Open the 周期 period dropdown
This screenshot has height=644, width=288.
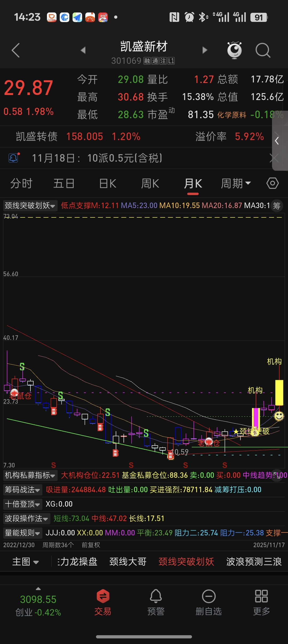(x=236, y=184)
